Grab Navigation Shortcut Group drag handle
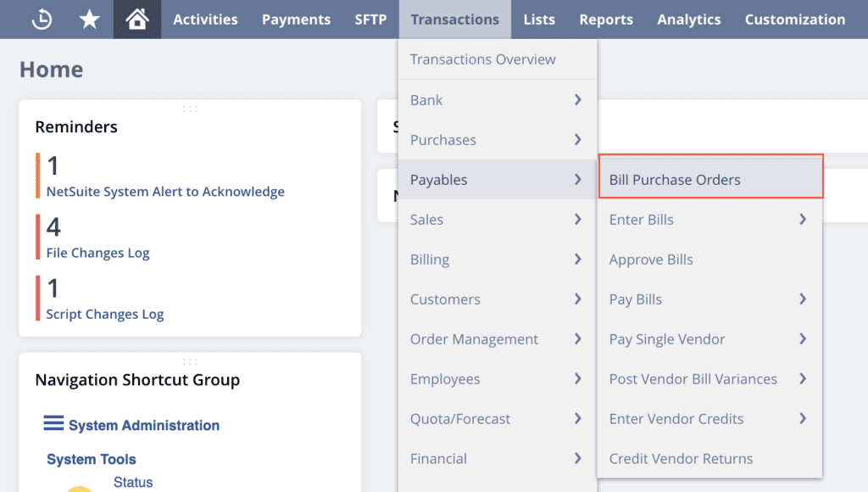This screenshot has height=492, width=868. [190, 361]
